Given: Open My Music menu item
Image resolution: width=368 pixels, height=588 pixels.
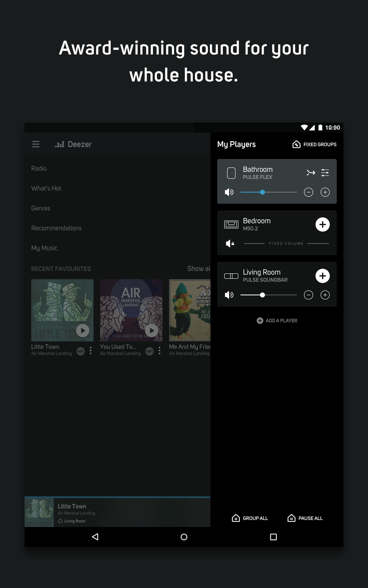Looking at the screenshot, I should point(44,248).
